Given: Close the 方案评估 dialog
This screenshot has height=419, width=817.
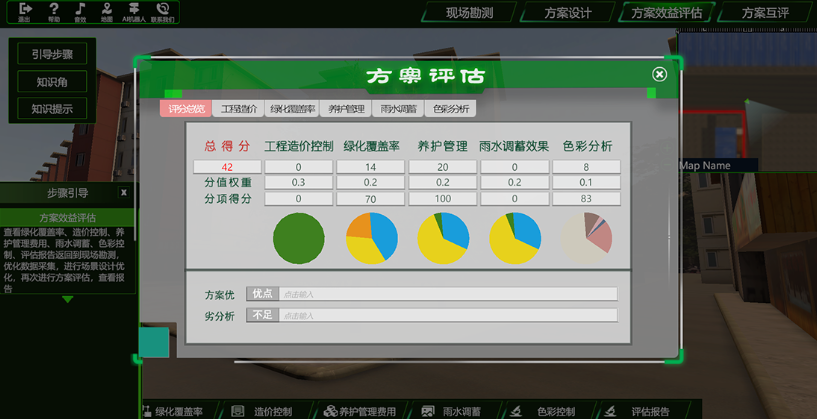Looking at the screenshot, I should 659,74.
